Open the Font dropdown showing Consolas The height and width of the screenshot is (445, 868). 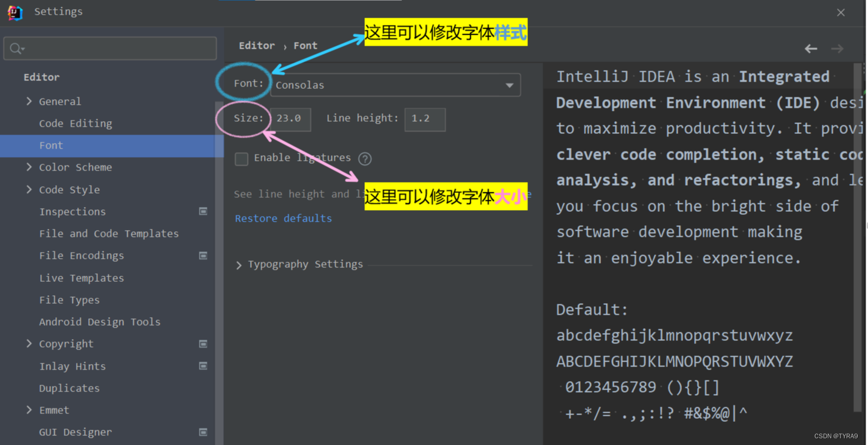coord(395,85)
